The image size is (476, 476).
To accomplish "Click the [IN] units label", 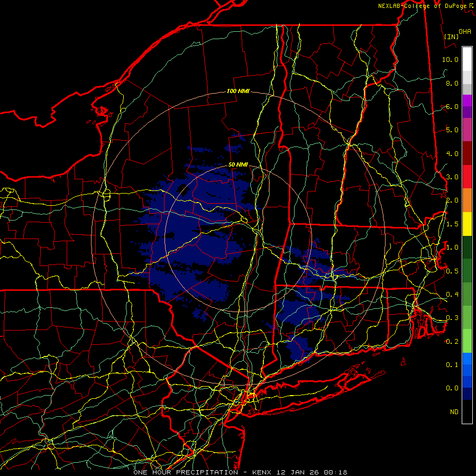I will [x=452, y=36].
